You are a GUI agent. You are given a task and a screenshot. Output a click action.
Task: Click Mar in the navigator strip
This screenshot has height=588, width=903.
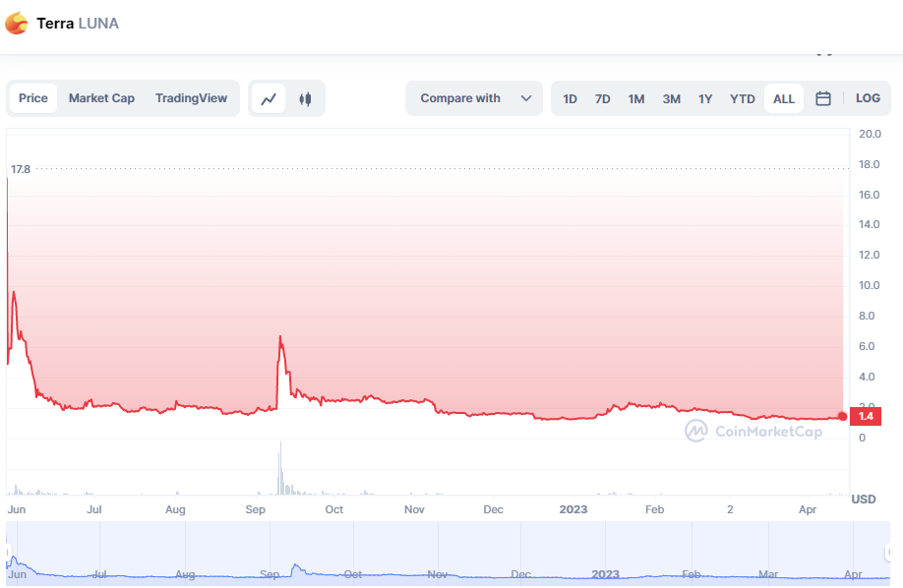pos(768,574)
